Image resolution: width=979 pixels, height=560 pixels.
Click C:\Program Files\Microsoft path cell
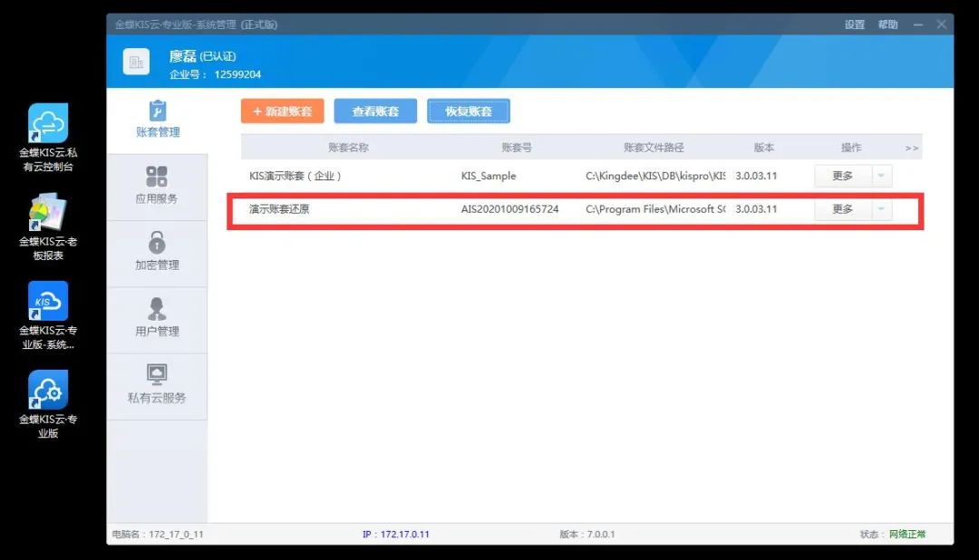(655, 209)
